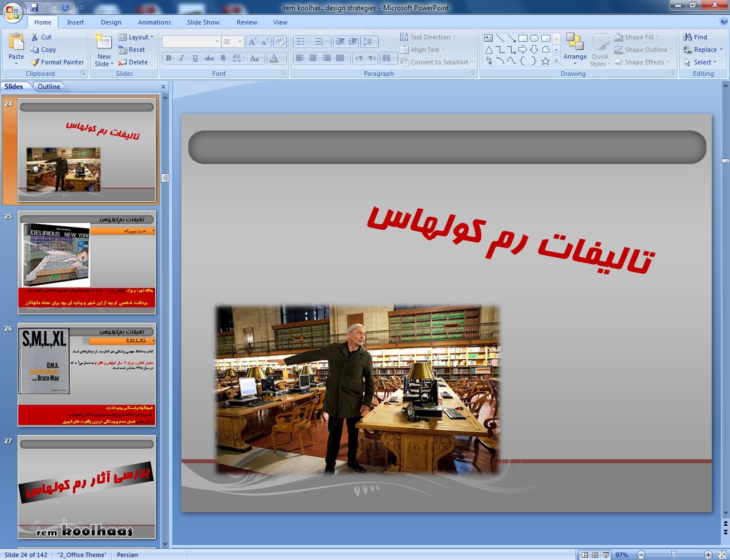Expand the Arrange dropdown menu
The width and height of the screenshot is (730, 560).
pos(575,57)
